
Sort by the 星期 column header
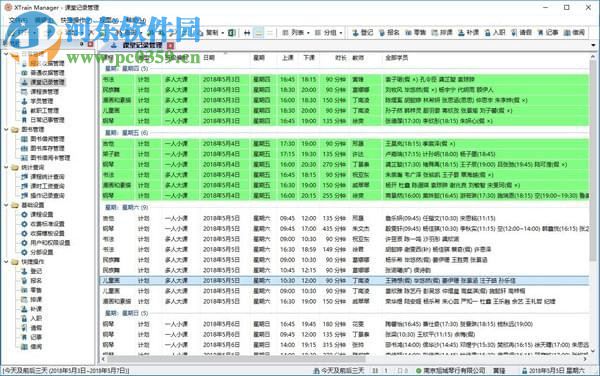pos(263,58)
